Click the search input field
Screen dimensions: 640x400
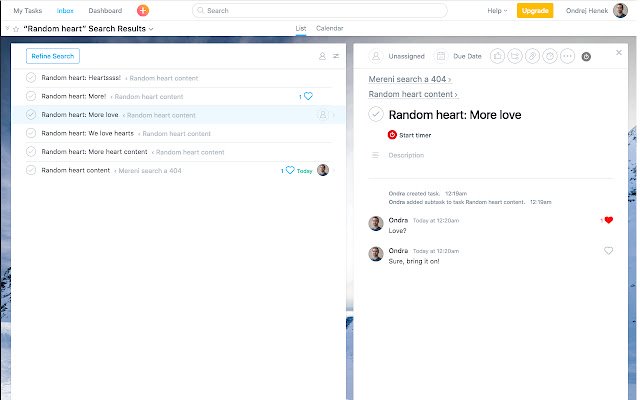(x=320, y=11)
